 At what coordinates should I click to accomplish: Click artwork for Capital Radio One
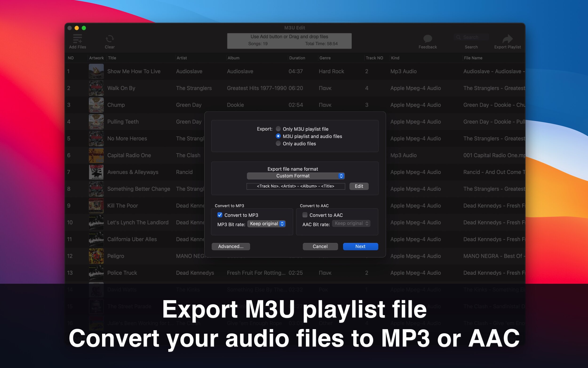pos(96,155)
